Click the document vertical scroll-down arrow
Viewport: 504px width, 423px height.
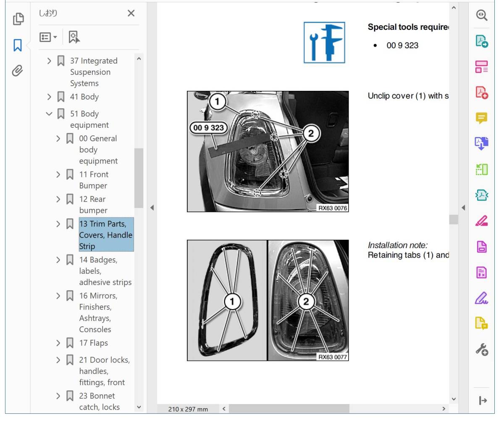[x=454, y=399]
